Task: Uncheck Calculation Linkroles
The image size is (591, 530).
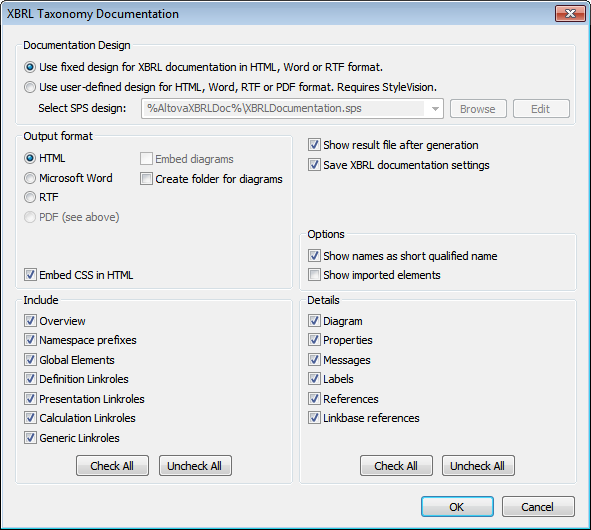Action: [x=30, y=418]
